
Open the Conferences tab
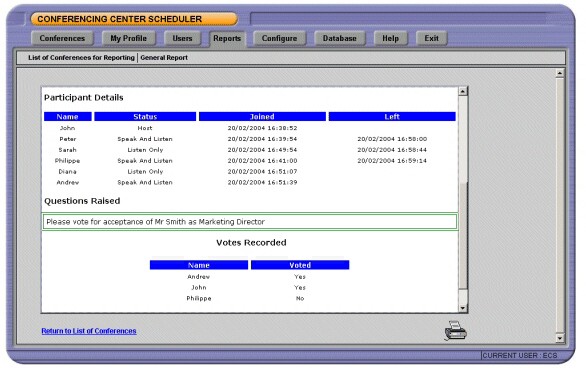pos(62,38)
